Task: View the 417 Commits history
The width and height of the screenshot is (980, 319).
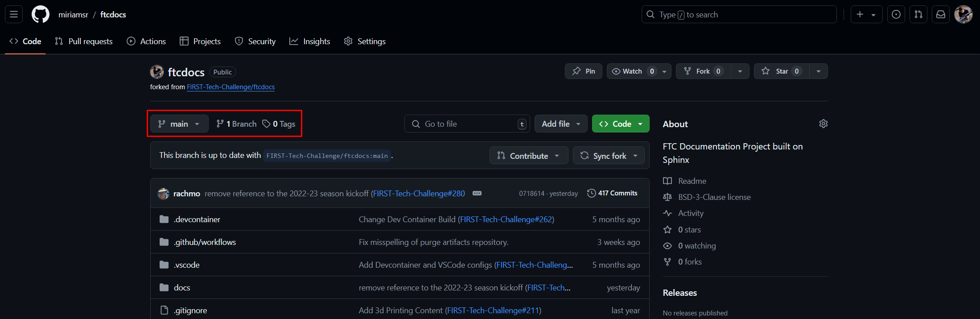Action: (612, 193)
